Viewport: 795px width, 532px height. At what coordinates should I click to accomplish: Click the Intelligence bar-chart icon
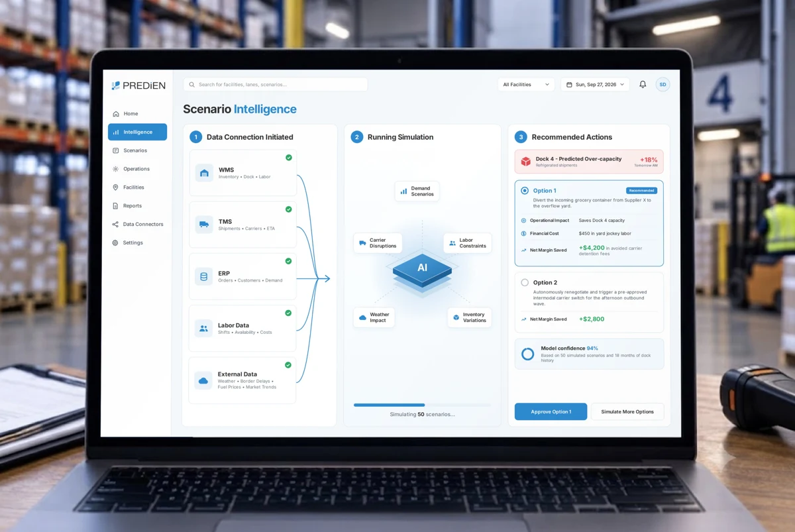point(116,132)
